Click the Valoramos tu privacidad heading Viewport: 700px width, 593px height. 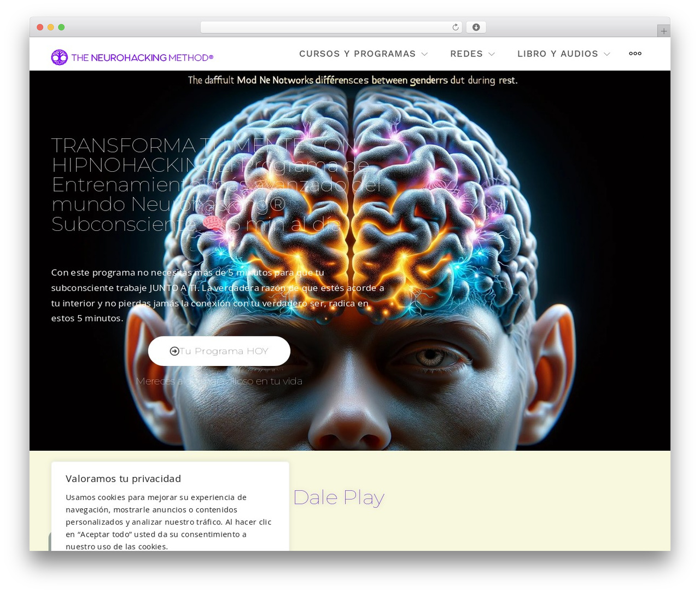tap(123, 479)
